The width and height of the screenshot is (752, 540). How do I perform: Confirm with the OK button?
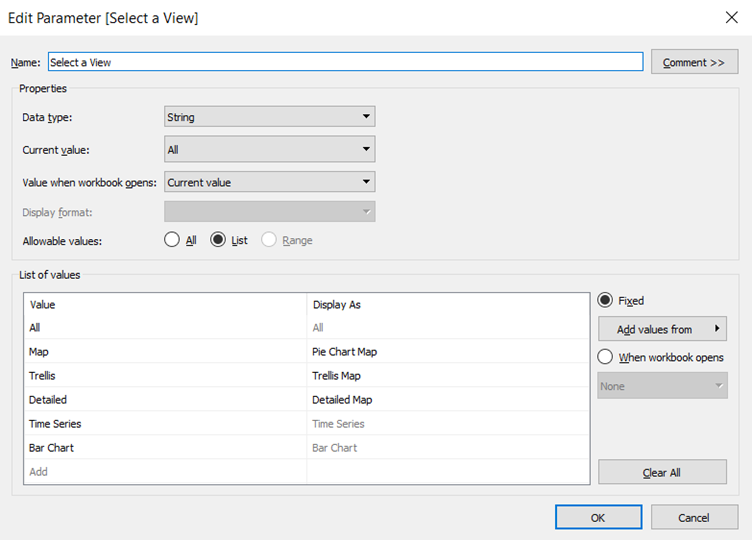pyautogui.click(x=598, y=517)
